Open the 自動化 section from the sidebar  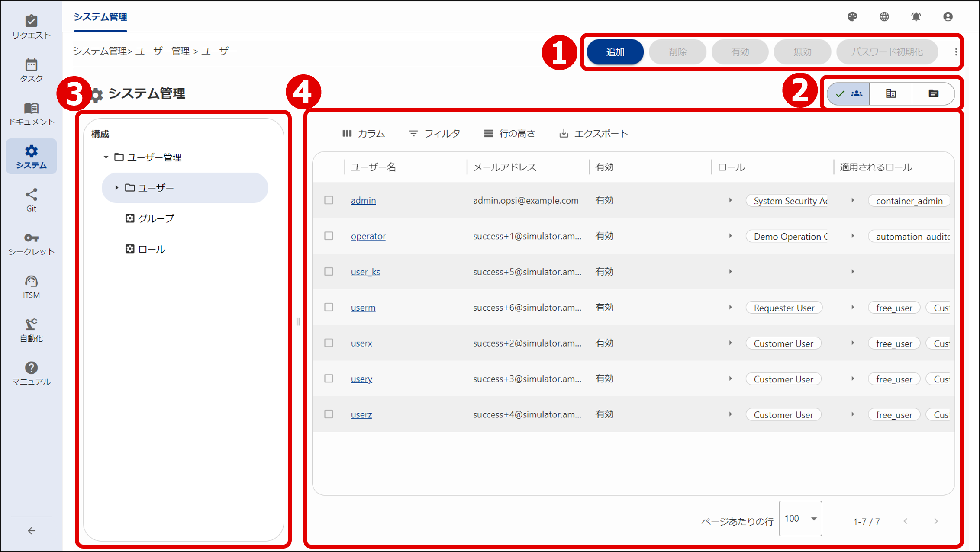coord(31,329)
